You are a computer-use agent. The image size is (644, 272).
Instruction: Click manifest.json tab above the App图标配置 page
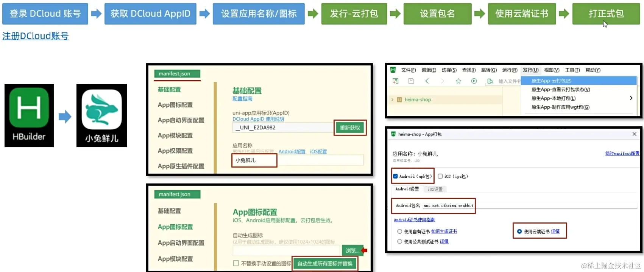click(177, 194)
